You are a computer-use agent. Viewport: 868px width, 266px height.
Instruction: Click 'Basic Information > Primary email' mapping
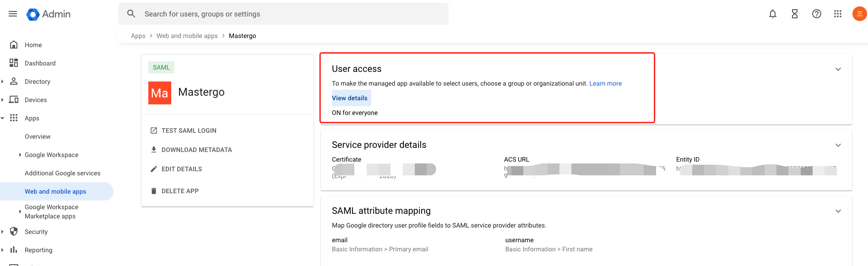tap(380, 249)
